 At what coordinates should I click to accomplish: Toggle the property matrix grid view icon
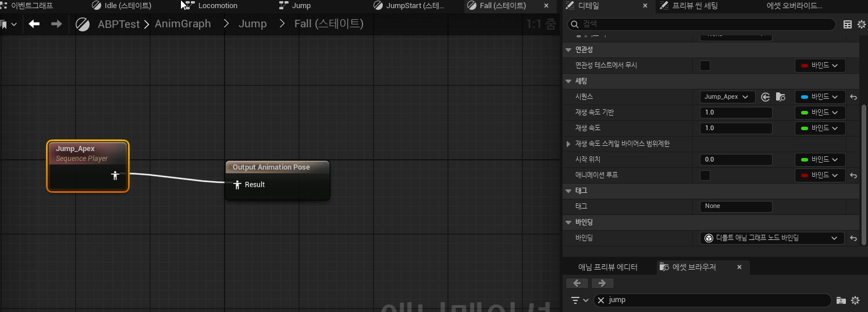(848, 24)
